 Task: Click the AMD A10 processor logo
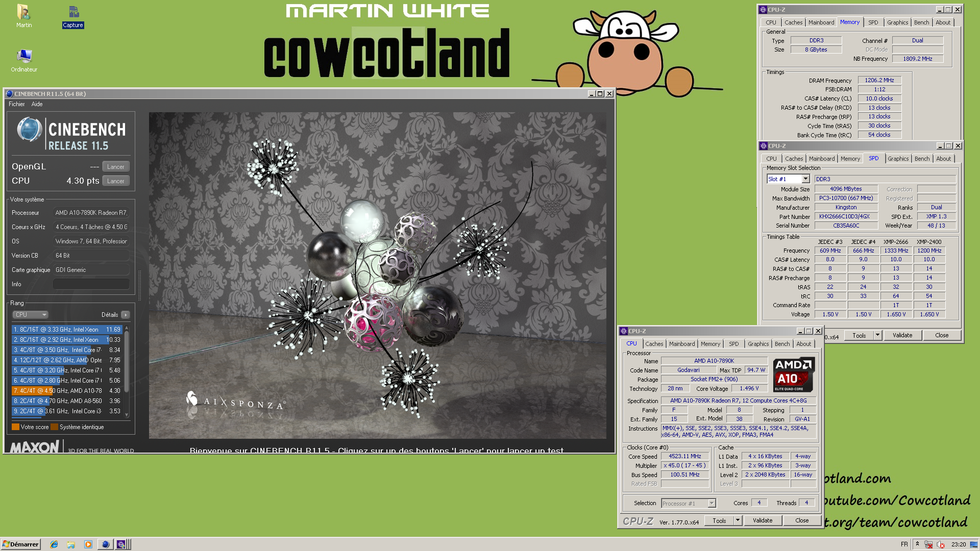pyautogui.click(x=794, y=374)
